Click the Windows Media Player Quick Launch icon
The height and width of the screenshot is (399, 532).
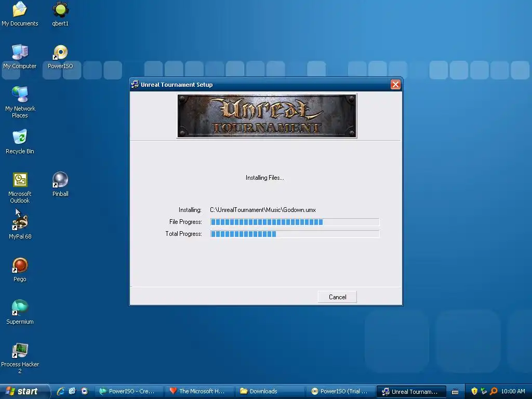85,391
